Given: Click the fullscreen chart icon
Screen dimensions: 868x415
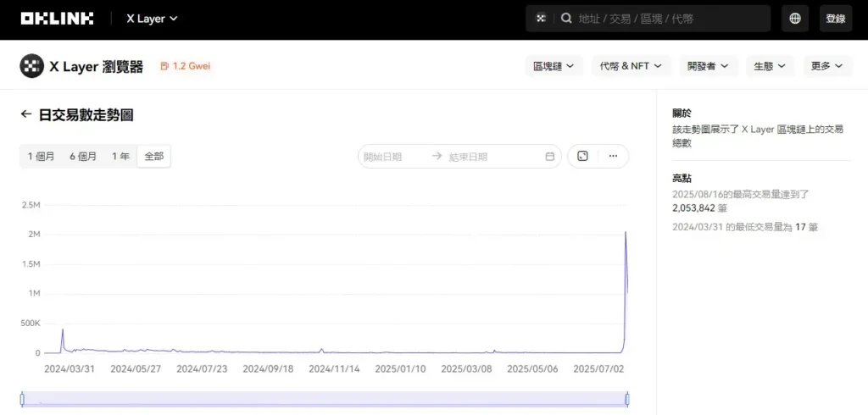Looking at the screenshot, I should click(582, 156).
